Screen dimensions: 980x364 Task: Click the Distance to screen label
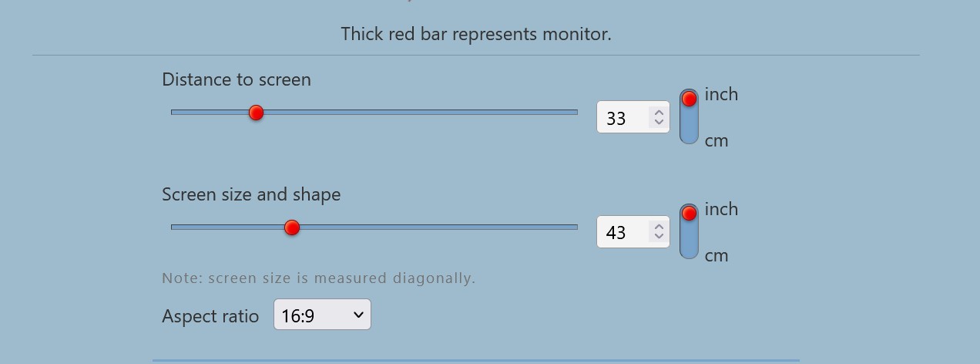point(237,79)
